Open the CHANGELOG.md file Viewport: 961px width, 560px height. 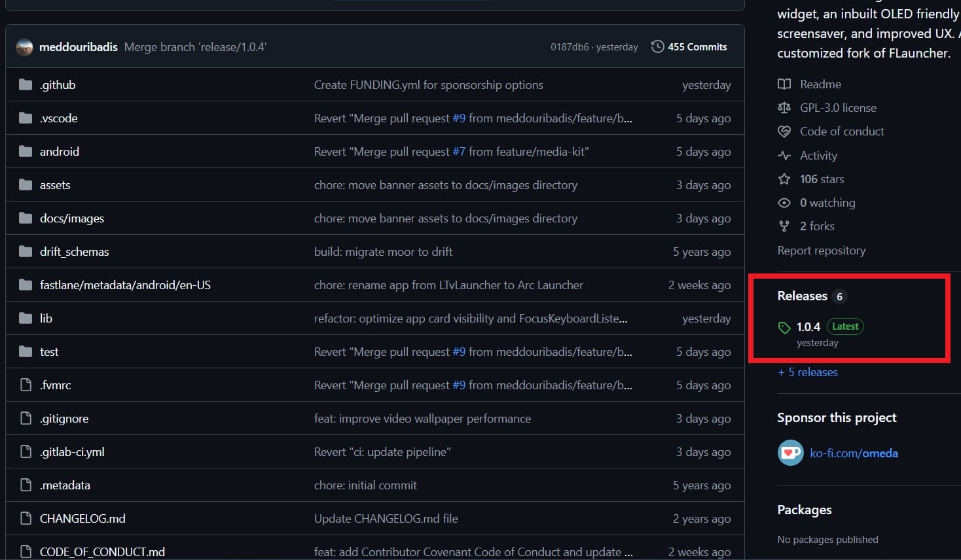click(82, 519)
